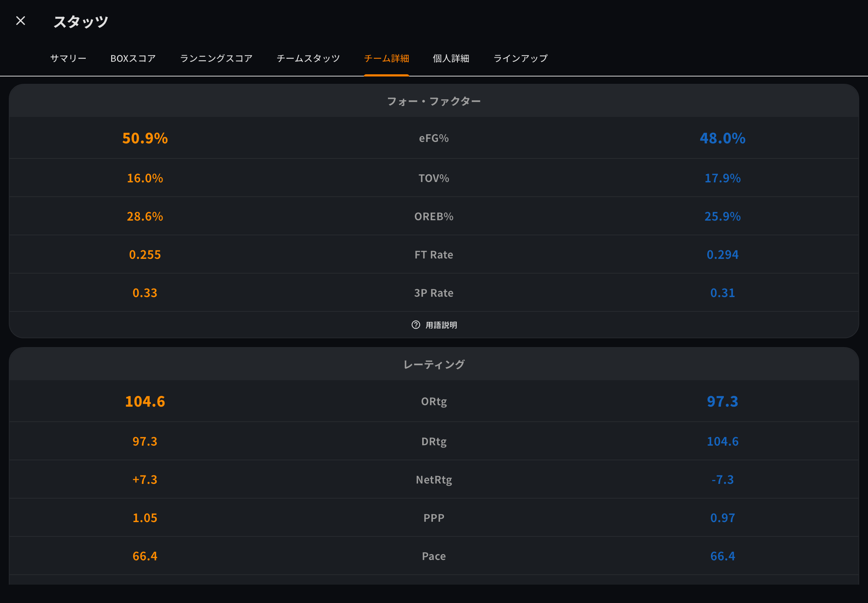The height and width of the screenshot is (603, 868).
Task: Open the 用語説明 glossary link
Action: 441,325
